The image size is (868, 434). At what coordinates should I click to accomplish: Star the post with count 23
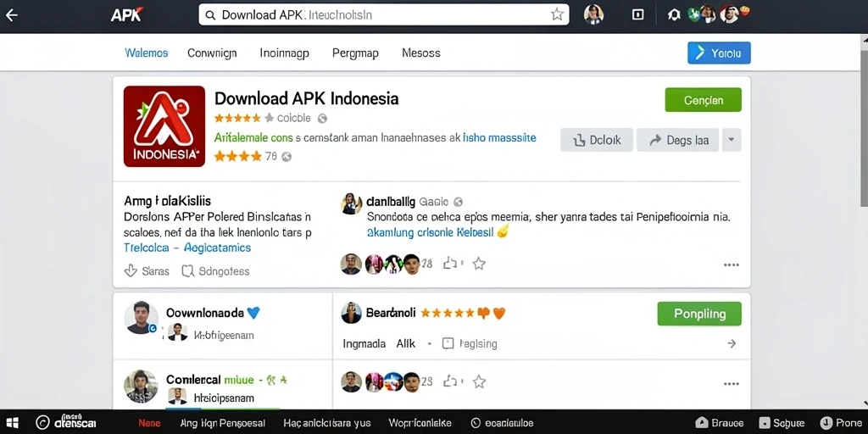click(479, 381)
